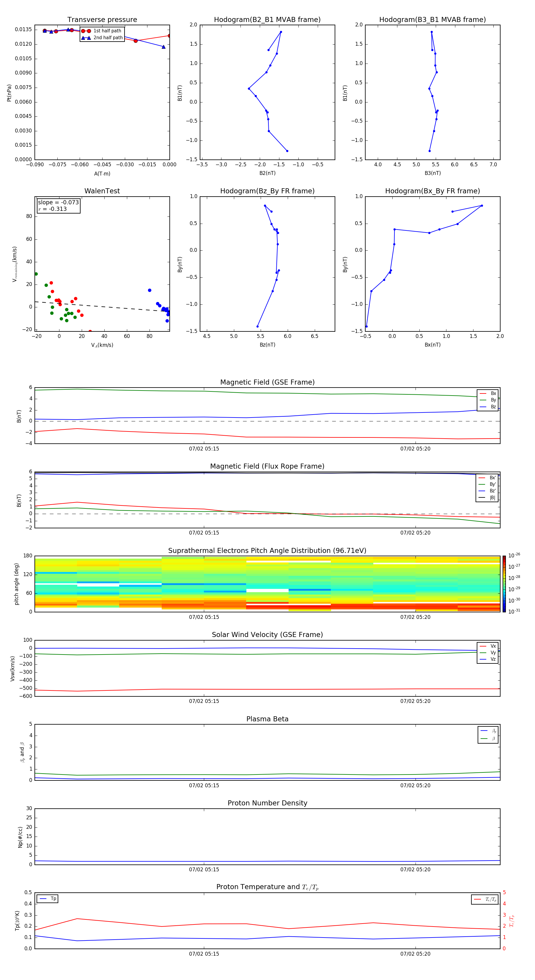Select the '2nd half path' legend entry
Image resolution: width=535 pixels, height=980 pixels.
coord(102,38)
